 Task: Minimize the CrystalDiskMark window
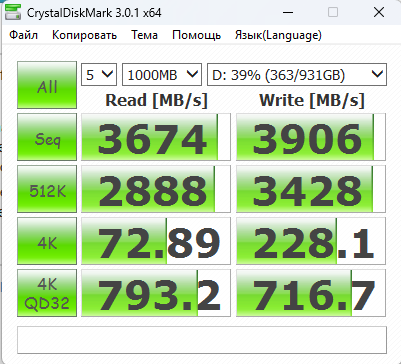288,13
